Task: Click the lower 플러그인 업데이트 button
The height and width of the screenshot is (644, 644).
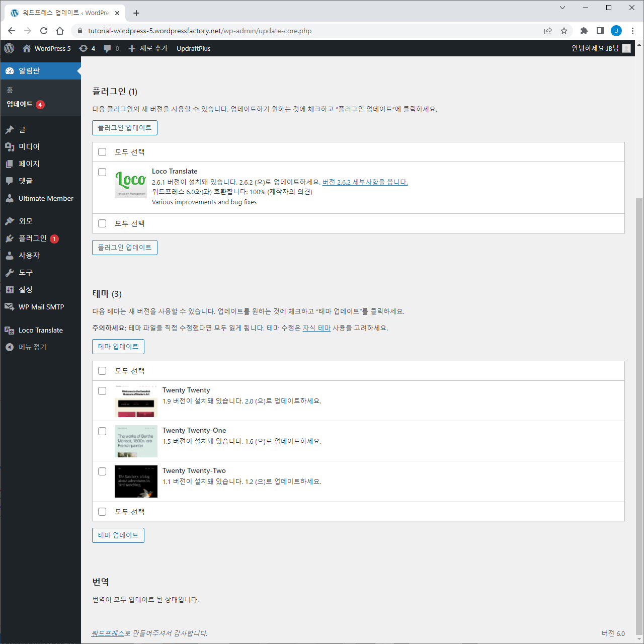Action: [125, 248]
